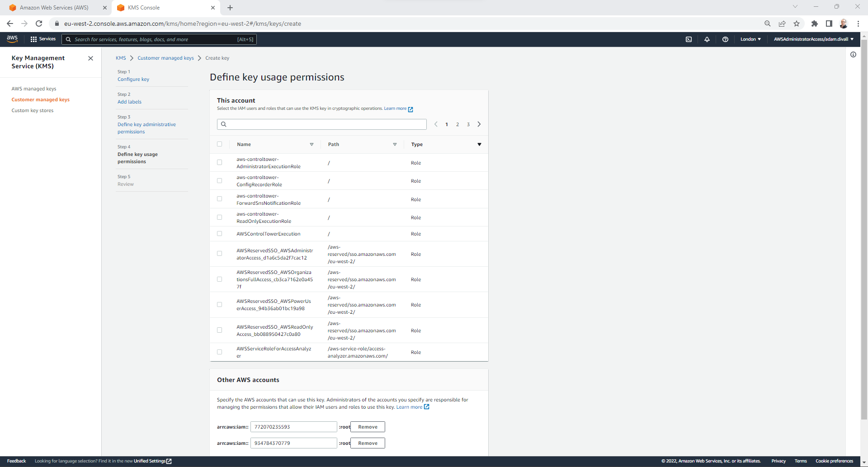The height and width of the screenshot is (467, 868).
Task: Check AWSServiceRoleForAccessAnalyzer role
Action: [220, 352]
